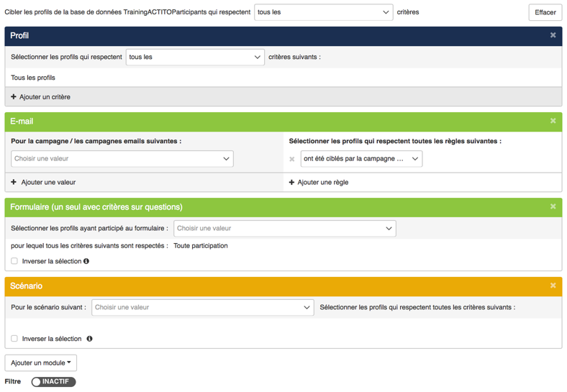Delete the 'ont été ciblés' rule using x icon
This screenshot has height=392, width=567.
(x=292, y=159)
